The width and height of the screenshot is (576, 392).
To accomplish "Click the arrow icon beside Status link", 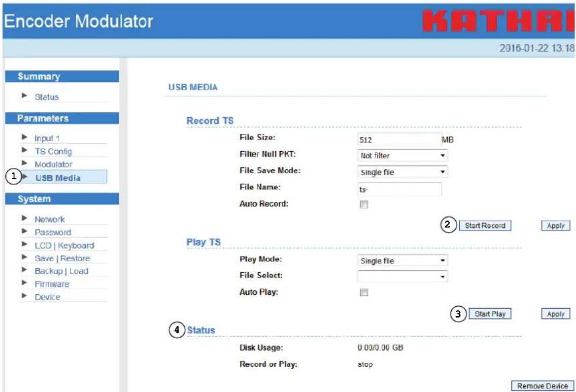I will (24, 96).
